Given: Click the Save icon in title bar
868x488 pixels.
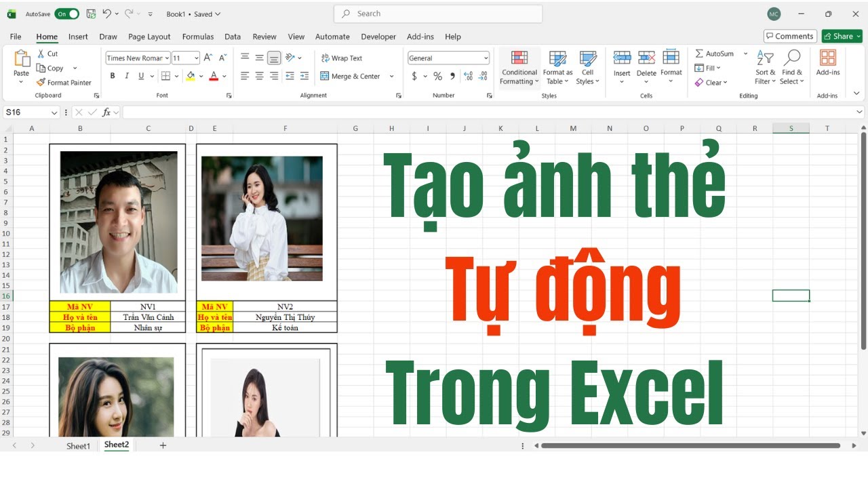Looking at the screenshot, I should 91,14.
